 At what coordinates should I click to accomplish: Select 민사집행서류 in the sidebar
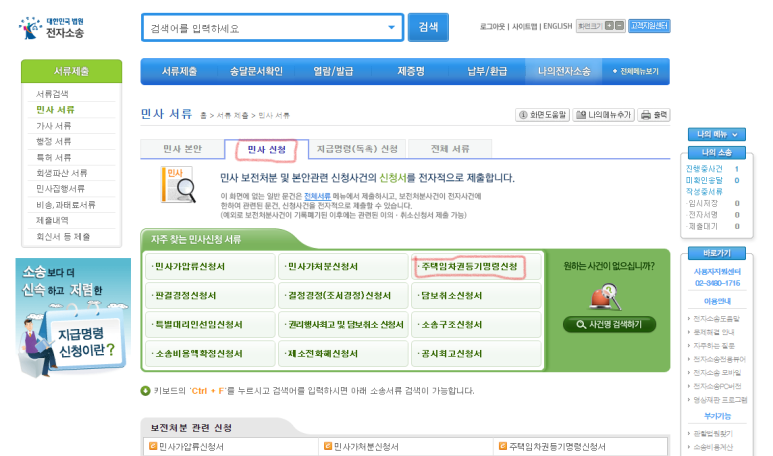pyautogui.click(x=60, y=189)
